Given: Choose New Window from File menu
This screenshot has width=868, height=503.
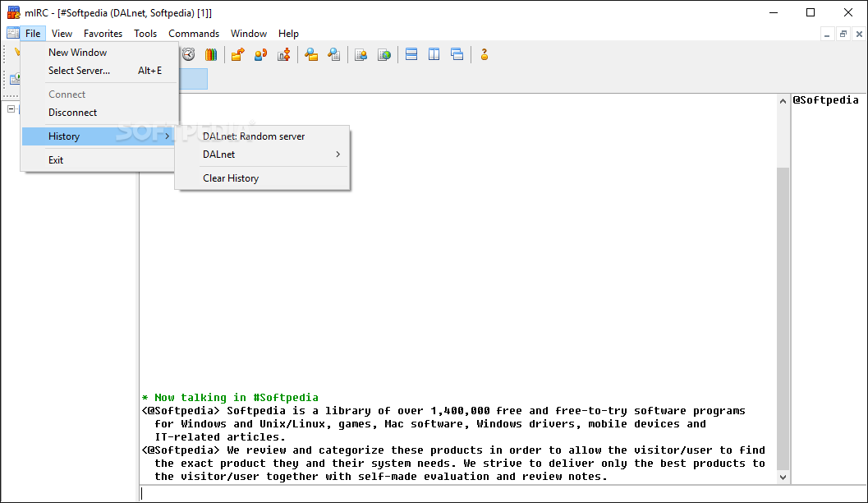Looking at the screenshot, I should pyautogui.click(x=99, y=53).
